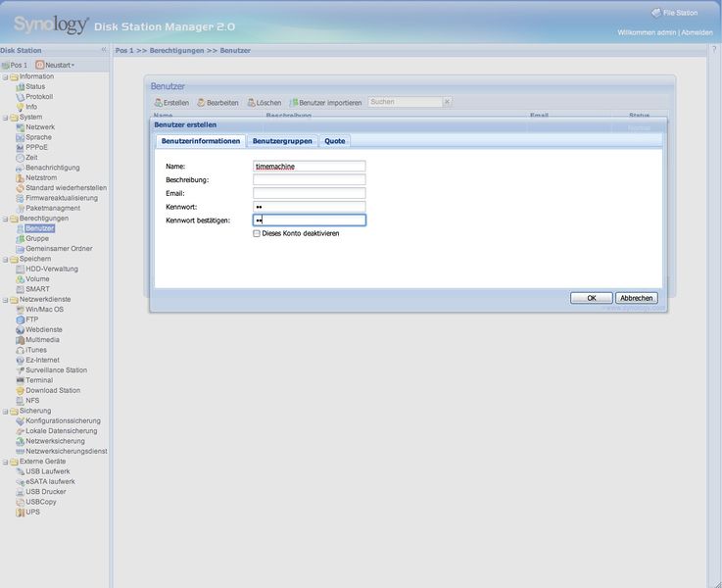Click the File Station icon
The width and height of the screenshot is (722, 588).
(x=656, y=13)
